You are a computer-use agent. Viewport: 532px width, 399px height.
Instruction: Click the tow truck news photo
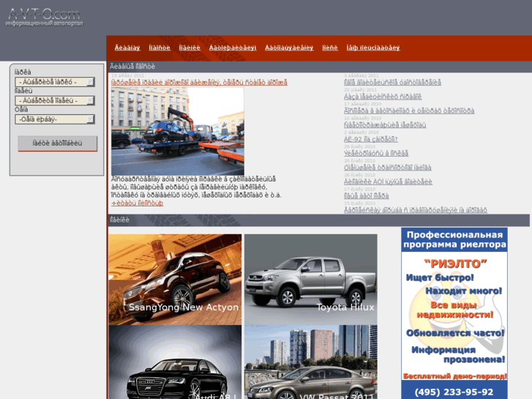177,131
